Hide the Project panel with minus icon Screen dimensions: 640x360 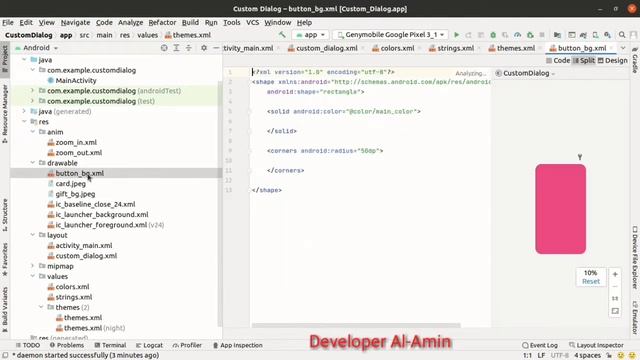click(216, 48)
